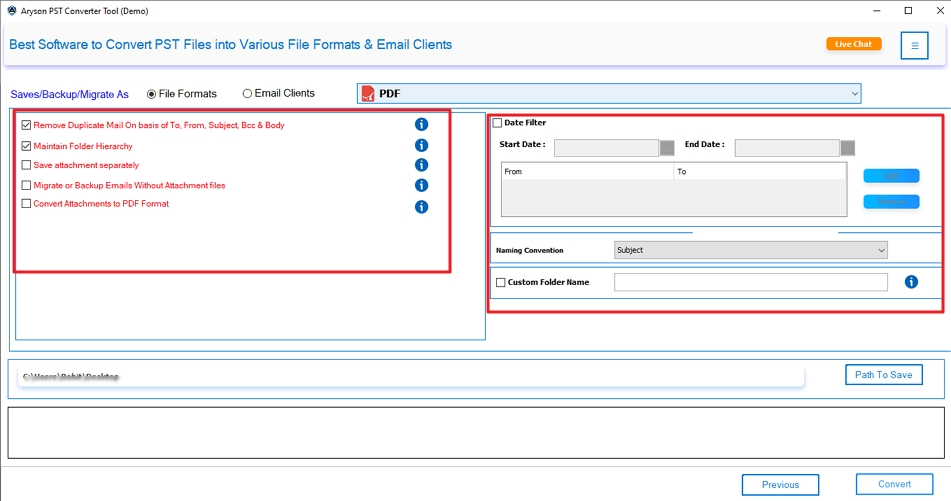Screen dimensions: 951x501
Task: Click the End Date input field
Action: (x=787, y=148)
